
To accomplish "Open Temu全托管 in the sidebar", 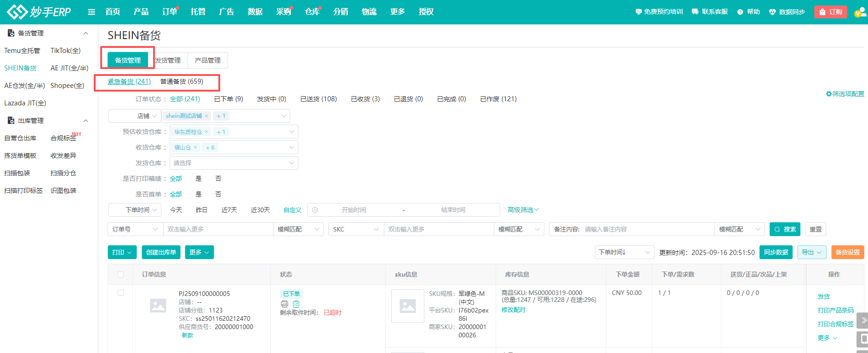I will pos(22,51).
